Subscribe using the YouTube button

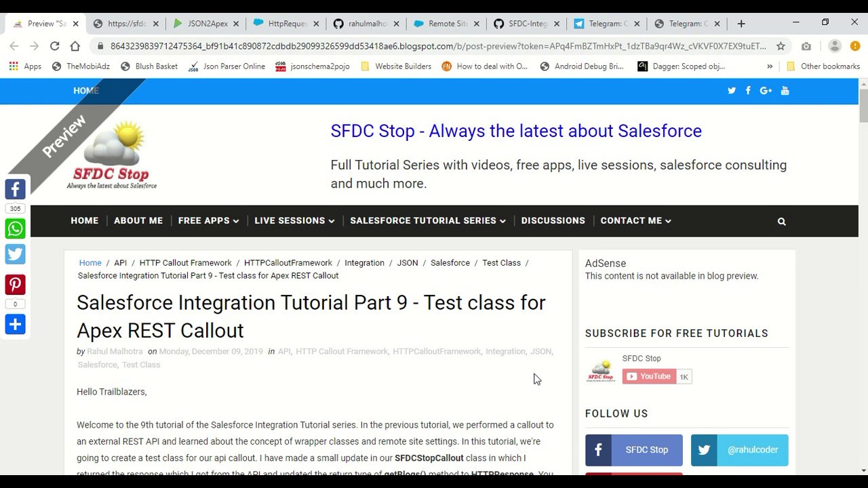tap(649, 377)
